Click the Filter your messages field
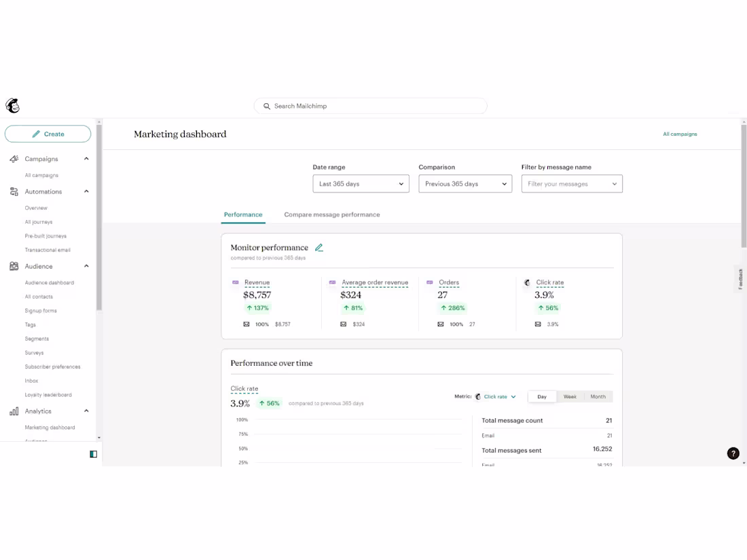The height and width of the screenshot is (560, 747). [x=572, y=183]
